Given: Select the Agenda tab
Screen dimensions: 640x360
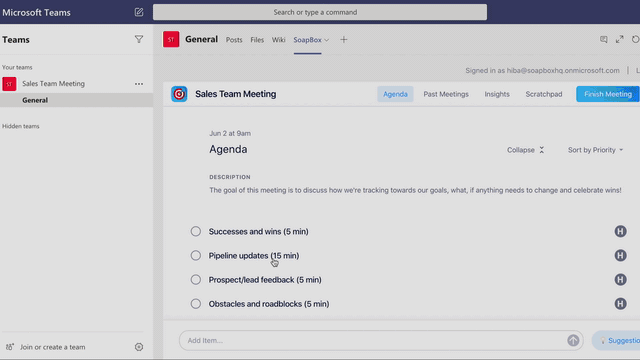Looking at the screenshot, I should tap(395, 94).
